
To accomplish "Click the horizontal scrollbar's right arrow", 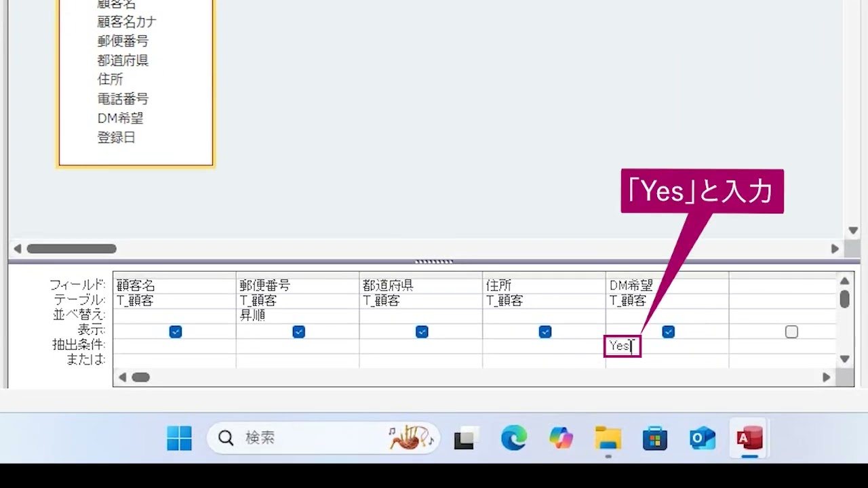I will point(826,377).
